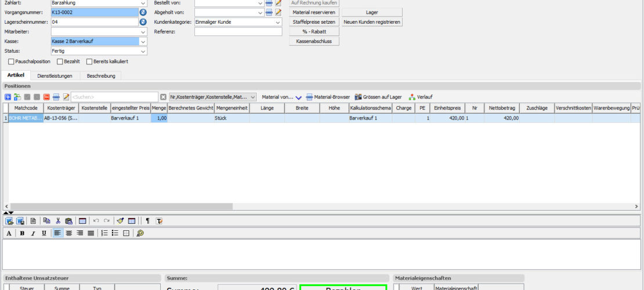Screen dimensions: 644x290
Task: Add a new position with plus icon
Action: coord(8,97)
